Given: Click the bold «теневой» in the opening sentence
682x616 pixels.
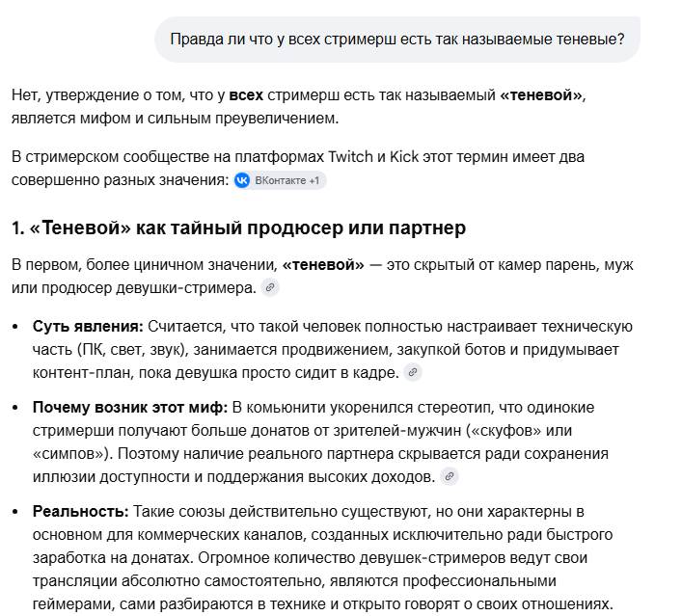Looking at the screenshot, I should pos(540,95).
